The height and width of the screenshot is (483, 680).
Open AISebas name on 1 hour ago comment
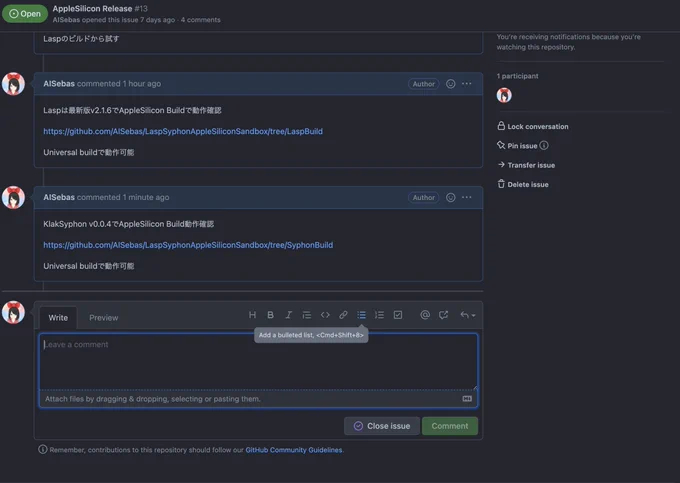[59, 84]
